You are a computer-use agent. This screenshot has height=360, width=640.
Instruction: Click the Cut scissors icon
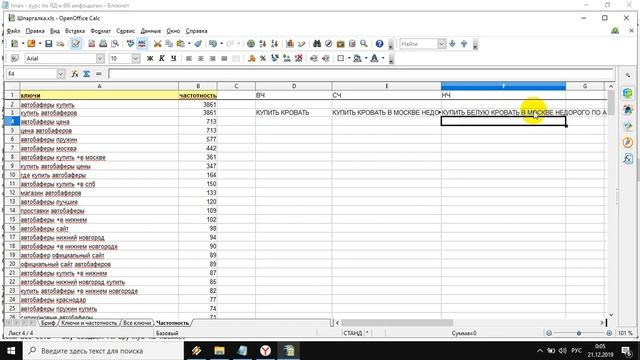pyautogui.click(x=157, y=44)
